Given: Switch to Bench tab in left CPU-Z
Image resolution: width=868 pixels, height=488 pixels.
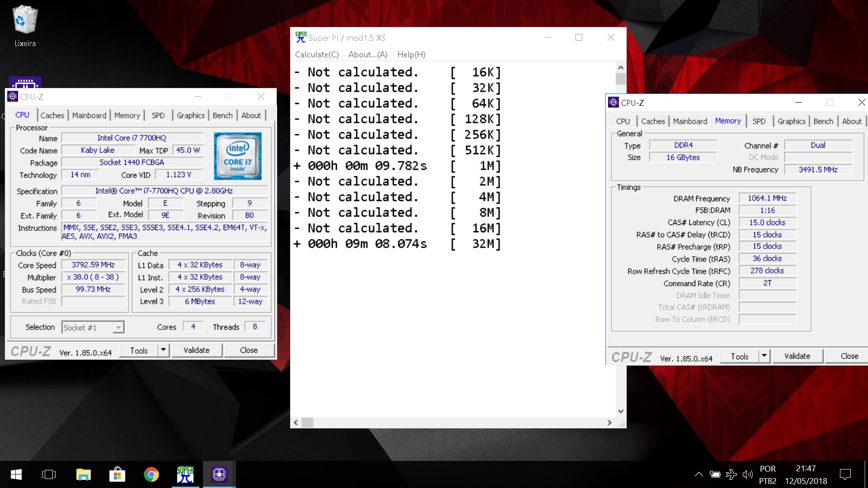Looking at the screenshot, I should pos(223,115).
